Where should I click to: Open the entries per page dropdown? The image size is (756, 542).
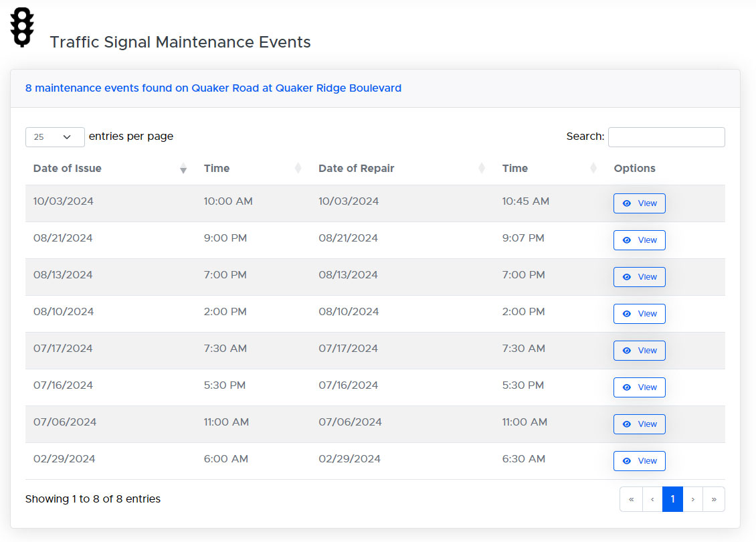pos(55,137)
